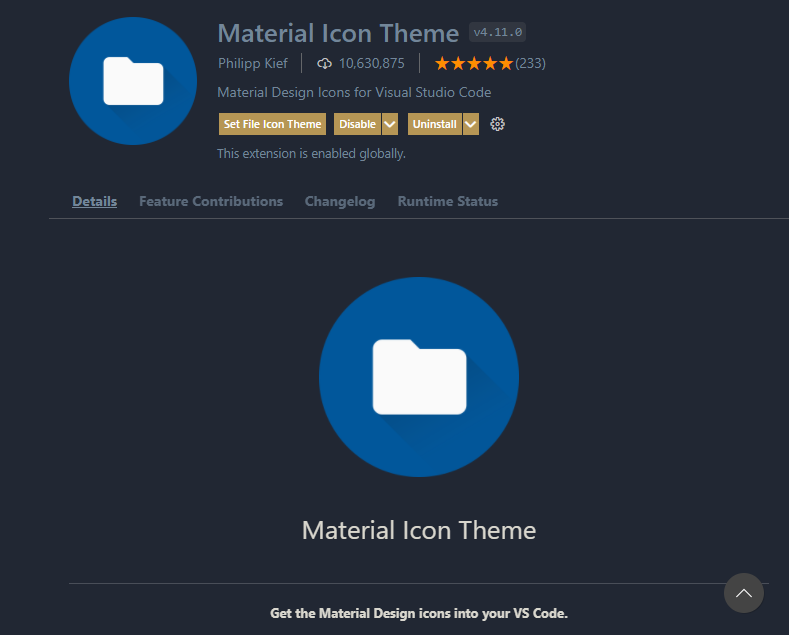Click the Disable button
The image size is (789, 635).
(358, 124)
